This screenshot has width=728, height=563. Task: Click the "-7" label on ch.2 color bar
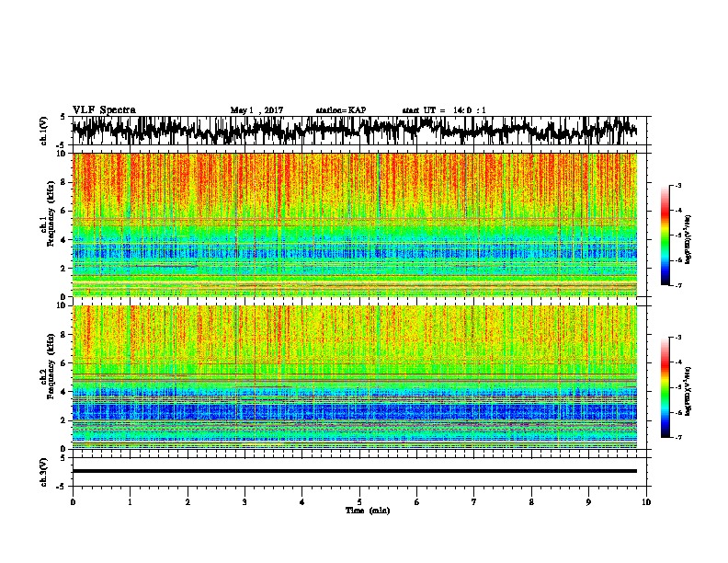point(678,438)
